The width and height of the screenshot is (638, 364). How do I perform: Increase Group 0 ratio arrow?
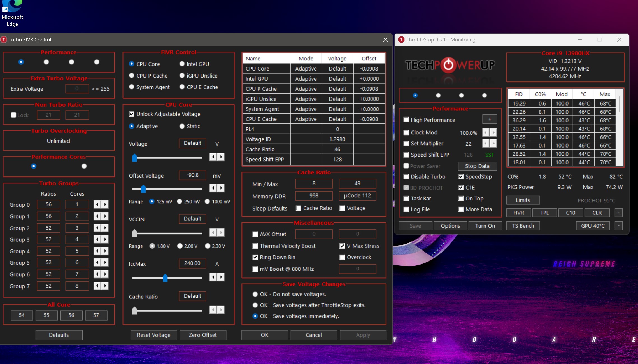[x=105, y=204]
